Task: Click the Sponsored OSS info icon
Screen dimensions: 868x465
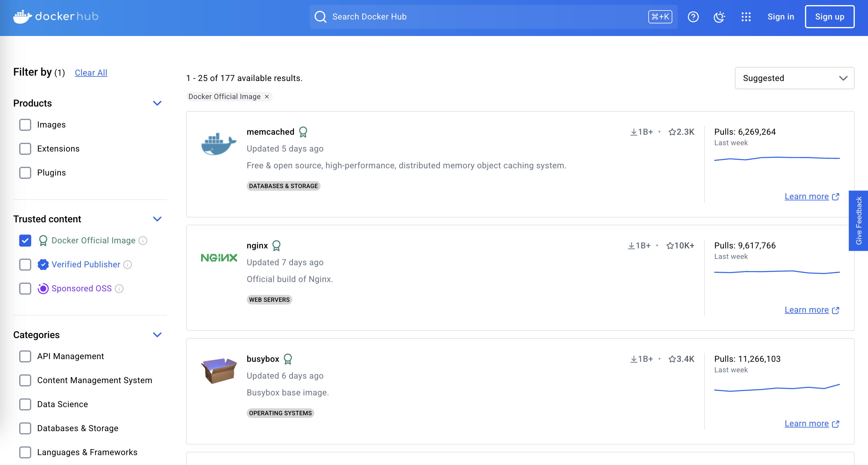Action: click(x=119, y=289)
